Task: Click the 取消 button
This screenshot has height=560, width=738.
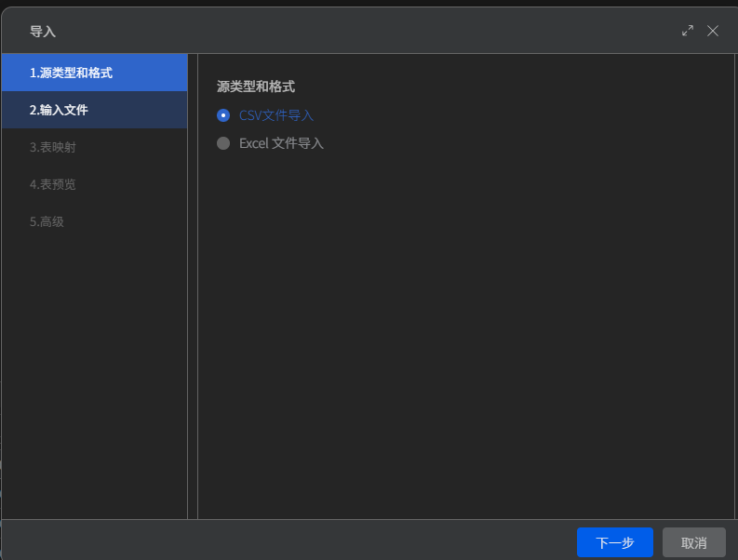Action: coord(693,542)
